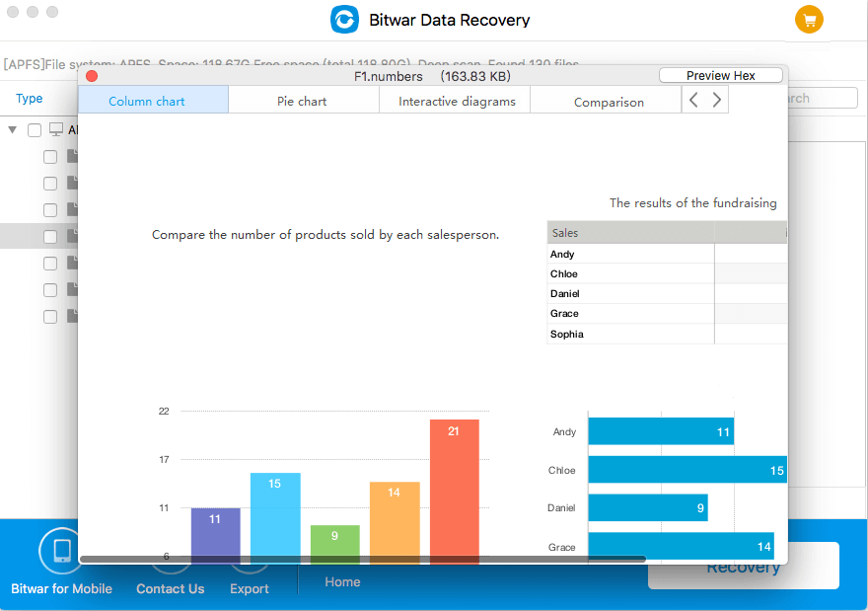The width and height of the screenshot is (868, 611).
Task: Click the F1.numbers file name in the title bar
Action: tap(388, 76)
